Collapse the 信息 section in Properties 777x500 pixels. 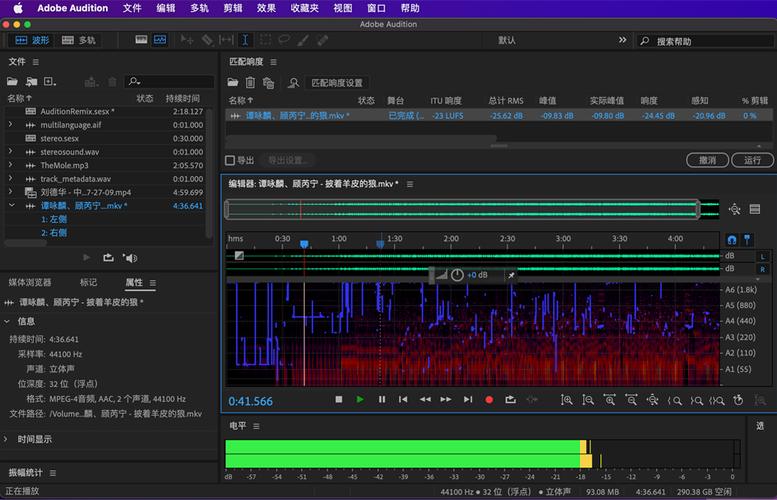(x=9, y=321)
